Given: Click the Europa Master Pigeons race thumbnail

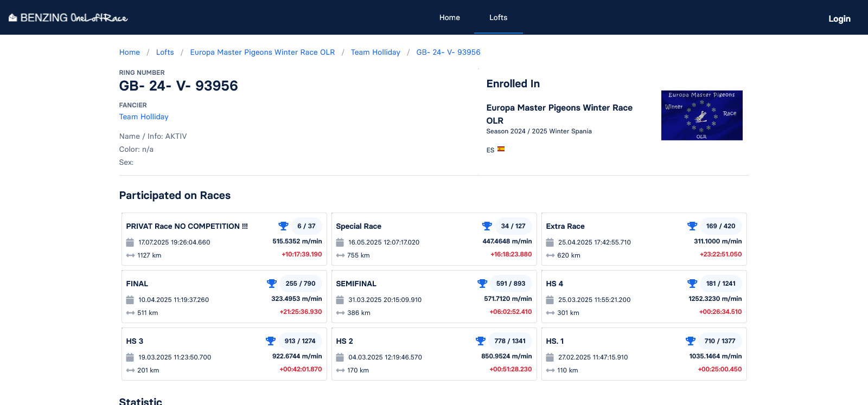Looking at the screenshot, I should pos(701,115).
